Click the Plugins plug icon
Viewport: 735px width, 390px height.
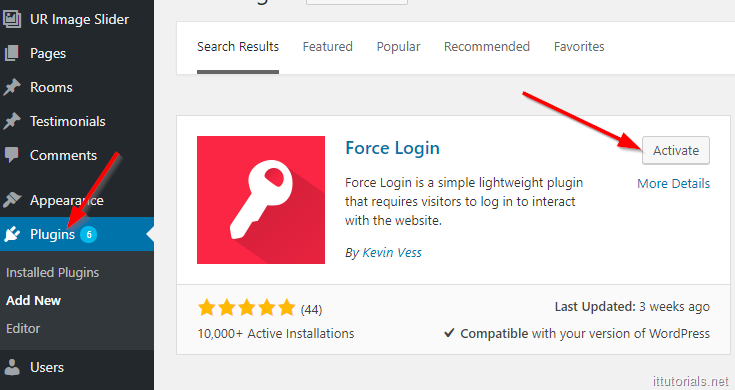(12, 234)
